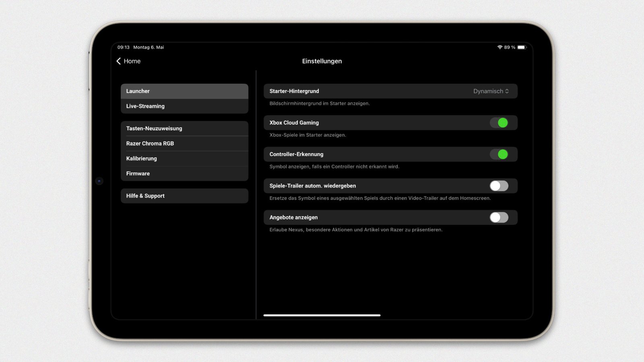Tap description starting 'Ersetze das Symbol eines'

click(380, 198)
